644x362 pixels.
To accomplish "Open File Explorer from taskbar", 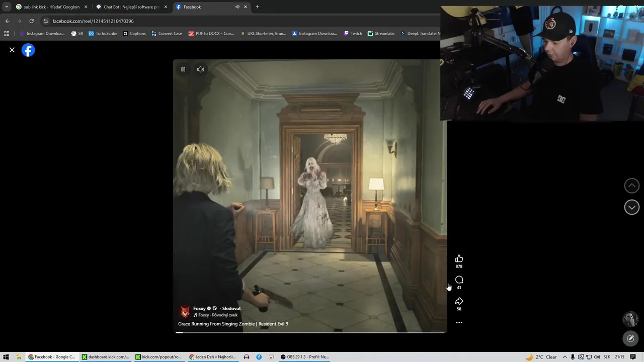I will [19, 357].
